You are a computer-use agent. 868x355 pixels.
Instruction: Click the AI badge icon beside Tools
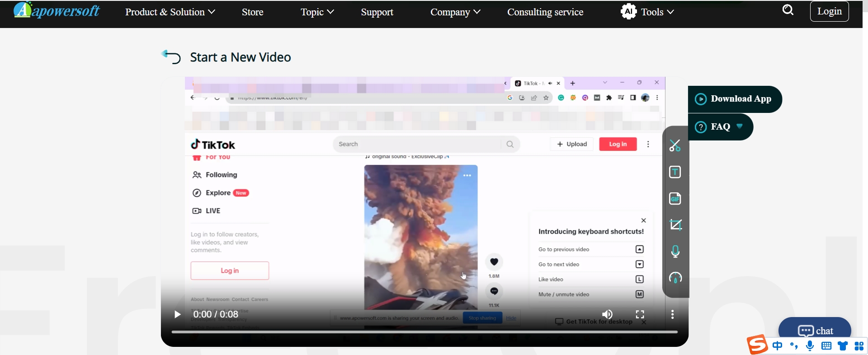click(628, 11)
